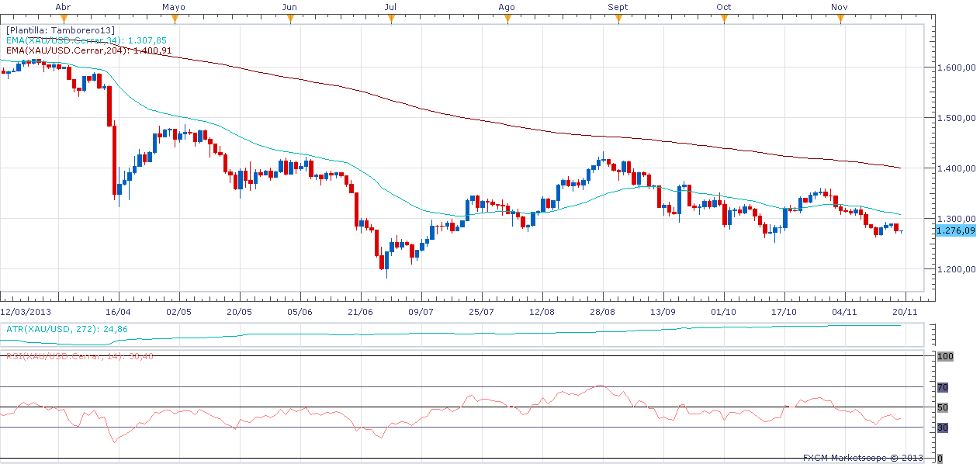The image size is (980, 464).
Task: Click the 12/08 date axis label
Action: pyautogui.click(x=542, y=311)
